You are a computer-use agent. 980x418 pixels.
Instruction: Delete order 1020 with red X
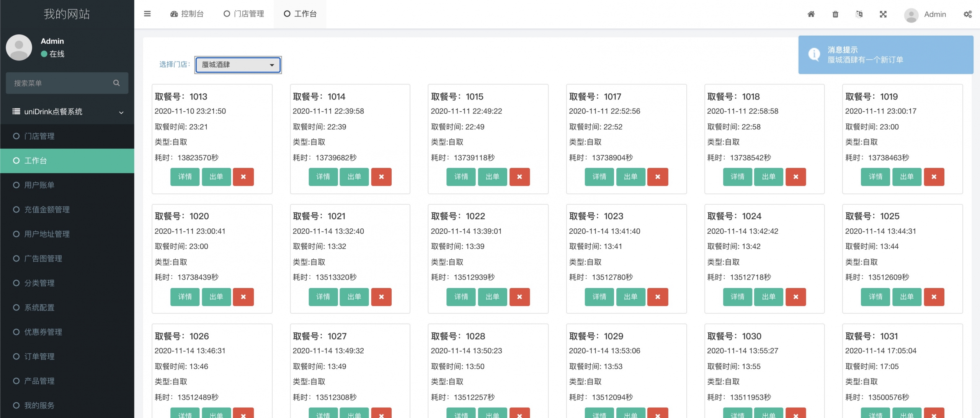click(243, 297)
